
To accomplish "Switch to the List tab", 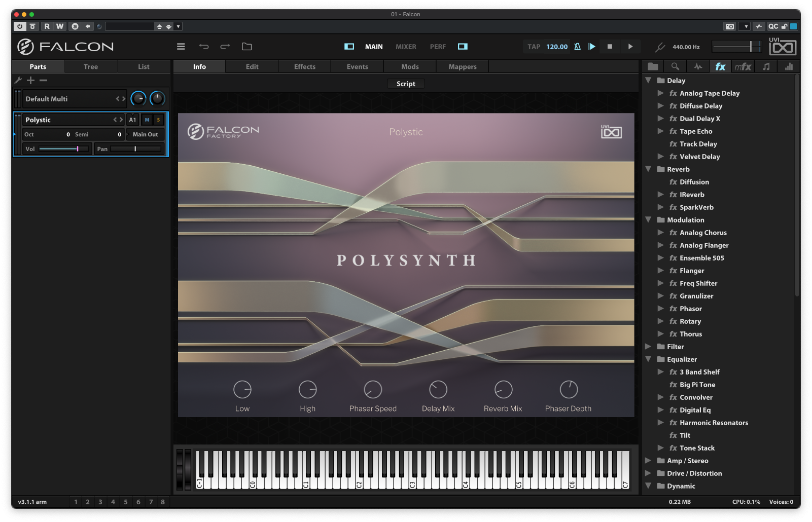I will click(x=144, y=66).
